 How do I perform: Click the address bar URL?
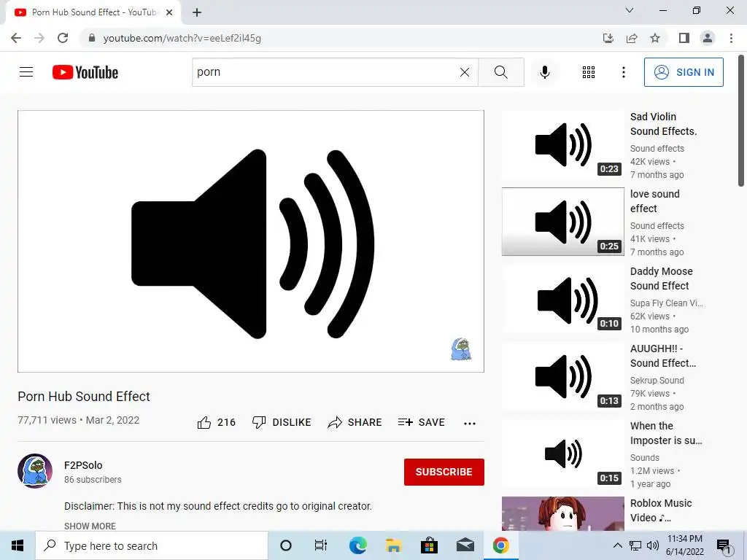pyautogui.click(x=182, y=38)
